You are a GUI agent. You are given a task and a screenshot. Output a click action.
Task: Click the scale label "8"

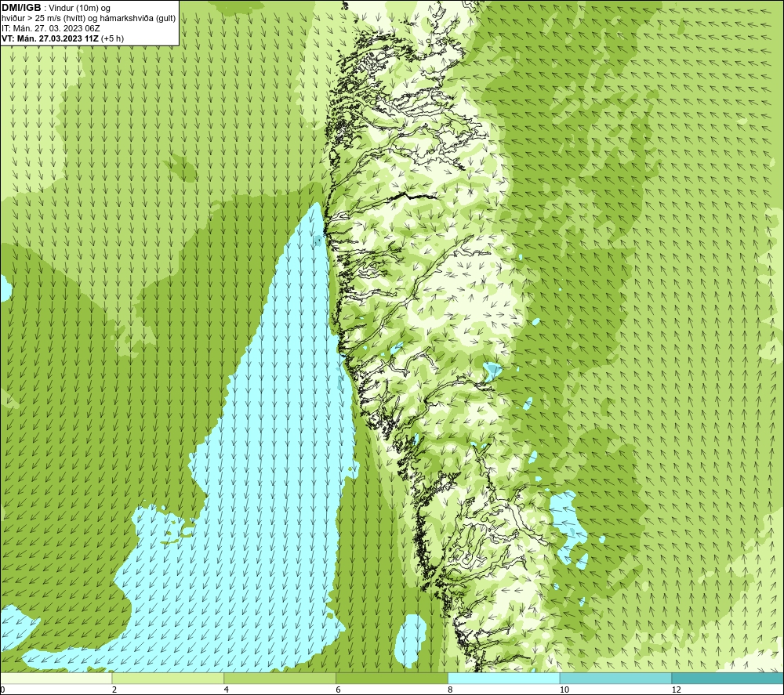point(451,690)
